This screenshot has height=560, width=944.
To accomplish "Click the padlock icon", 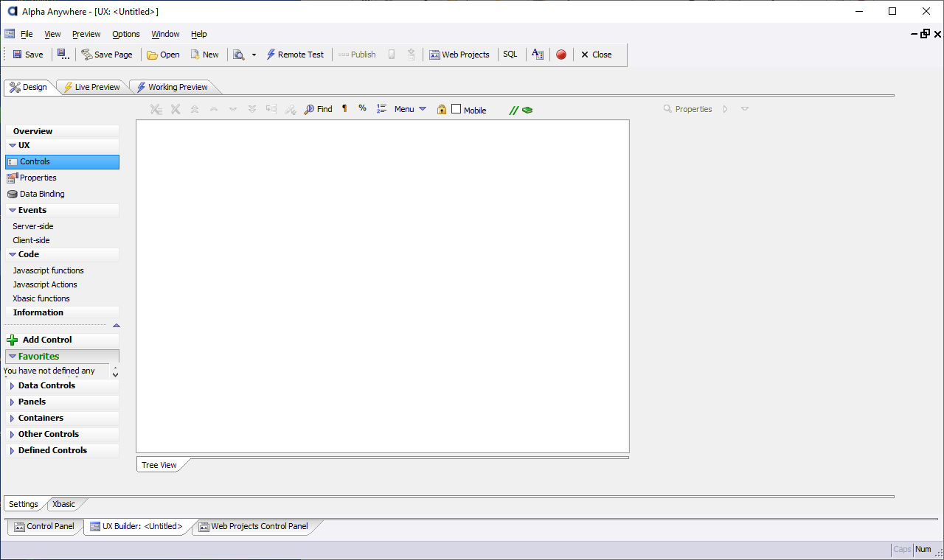I will pos(442,109).
